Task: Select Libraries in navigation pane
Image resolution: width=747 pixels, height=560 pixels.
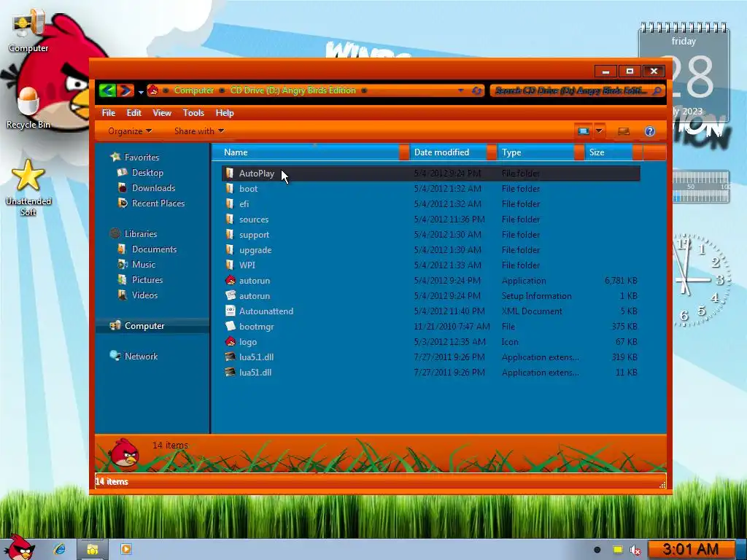Action: coord(141,234)
